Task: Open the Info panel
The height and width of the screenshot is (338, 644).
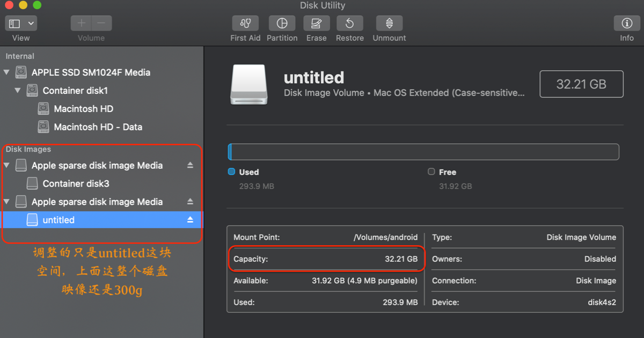Action: pyautogui.click(x=627, y=24)
